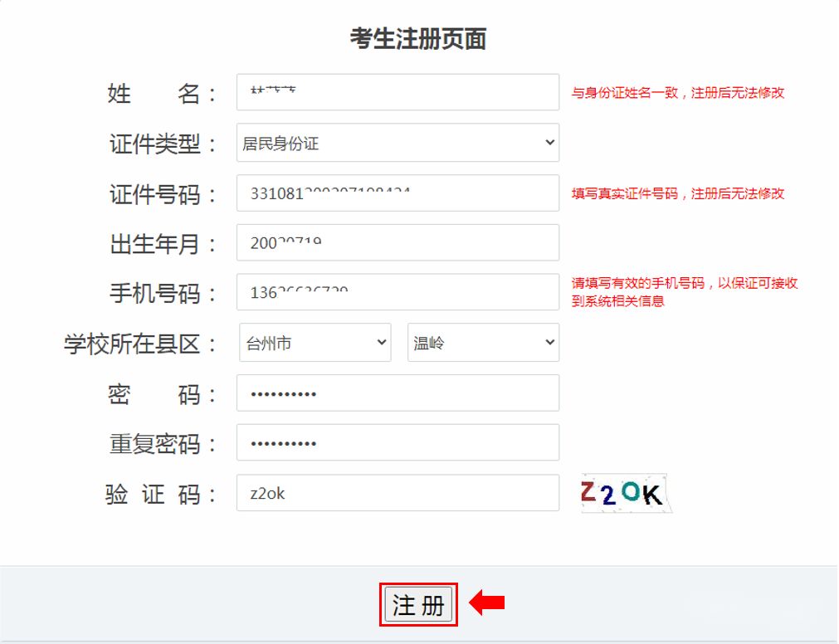
Task: Open the 温岭 county dropdown
Action: (483, 342)
